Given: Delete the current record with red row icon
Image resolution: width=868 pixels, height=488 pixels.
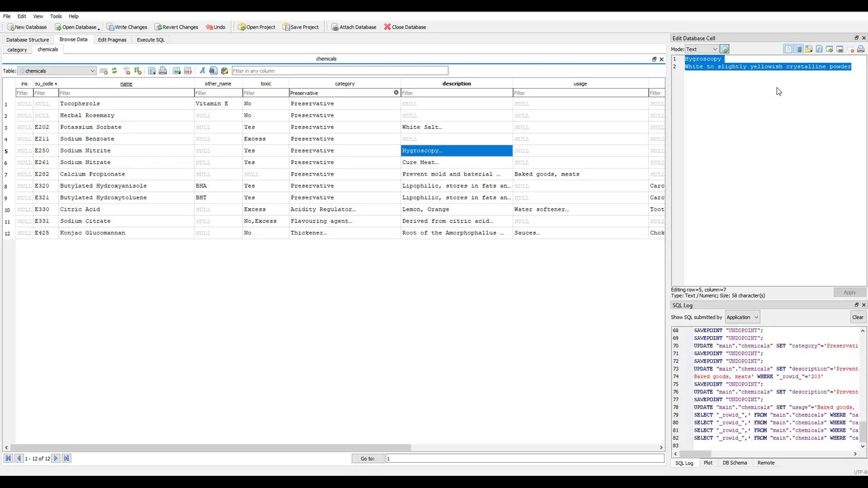Looking at the screenshot, I should (188, 70).
